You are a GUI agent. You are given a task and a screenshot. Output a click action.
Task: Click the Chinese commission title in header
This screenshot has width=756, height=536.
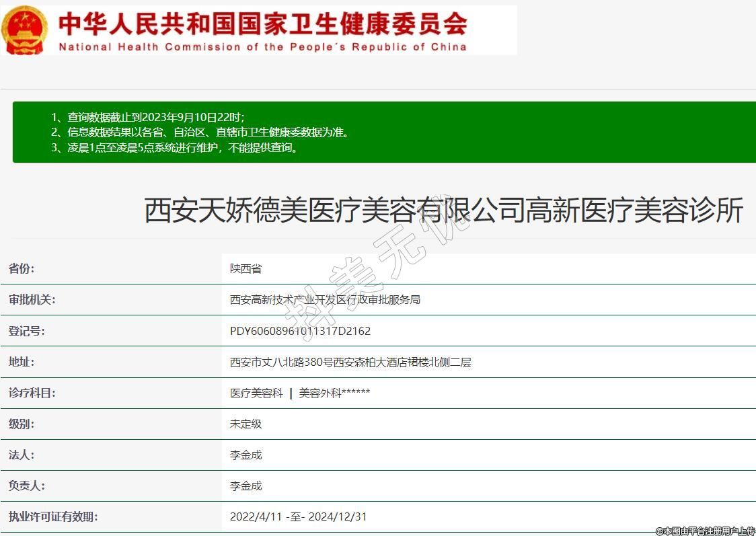(262, 24)
